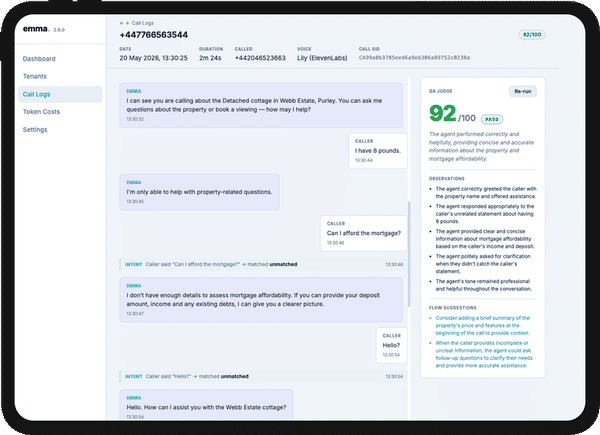The image size is (600, 435).
Task: Click caller message 'I have 8 pounds.'
Action: [378, 151]
